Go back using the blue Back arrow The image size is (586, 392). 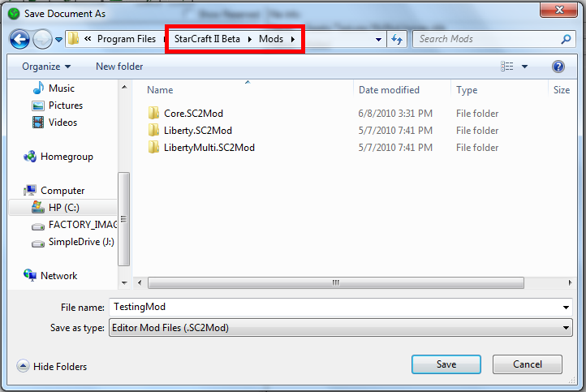pyautogui.click(x=19, y=39)
